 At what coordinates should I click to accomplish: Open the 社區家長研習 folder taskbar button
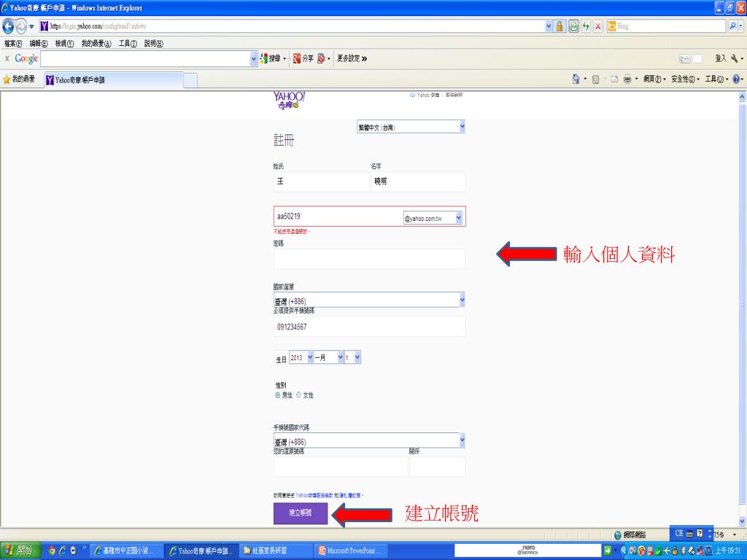(x=275, y=551)
